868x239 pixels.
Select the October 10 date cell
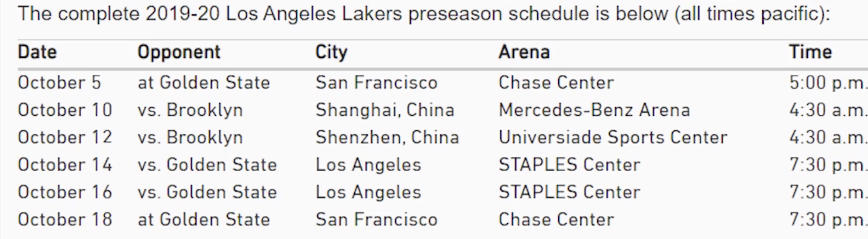pos(65,110)
